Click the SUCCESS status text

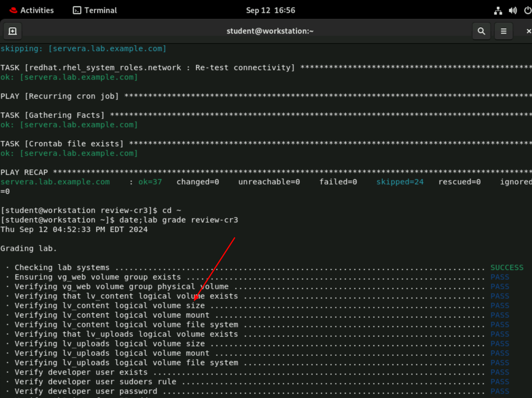tap(506, 267)
